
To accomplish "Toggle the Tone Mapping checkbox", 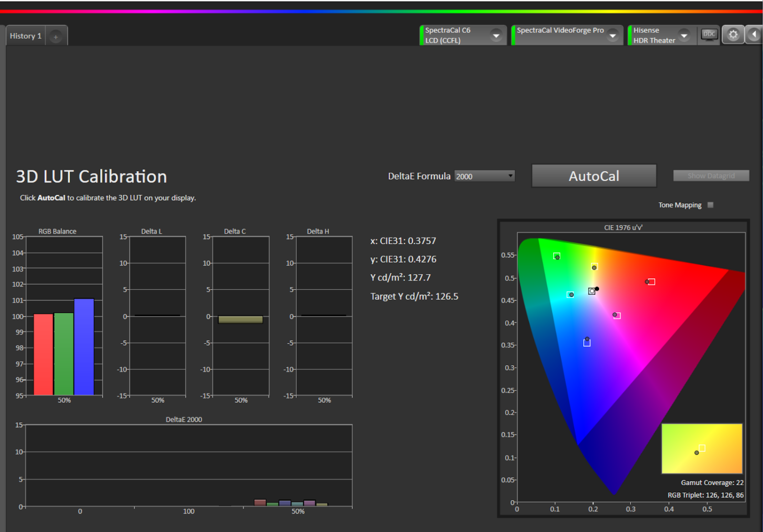I will [711, 205].
